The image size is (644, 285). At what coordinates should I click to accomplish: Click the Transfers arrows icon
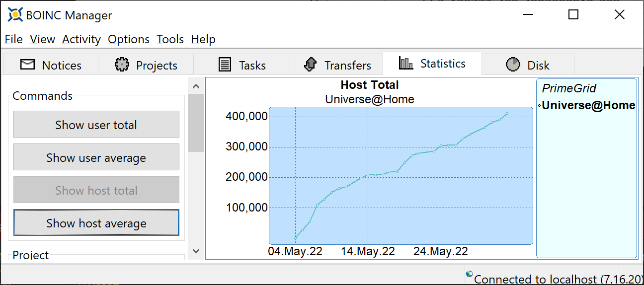[x=311, y=65]
